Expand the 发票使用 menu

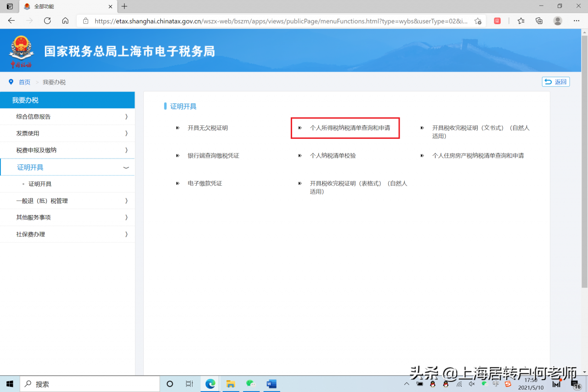(x=68, y=133)
